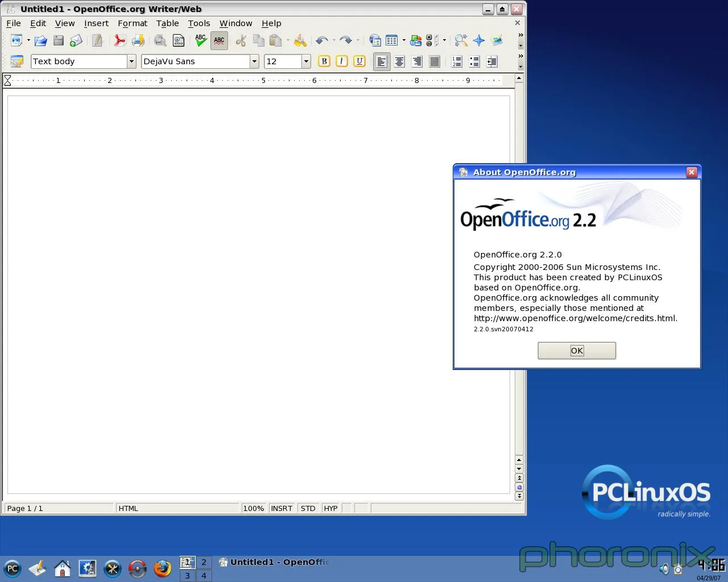Select the Untitled1 - OpenOffice taskbar entry

275,562
